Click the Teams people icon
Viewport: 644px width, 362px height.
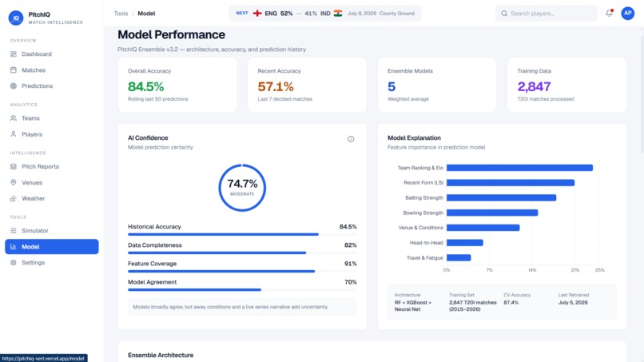click(13, 118)
